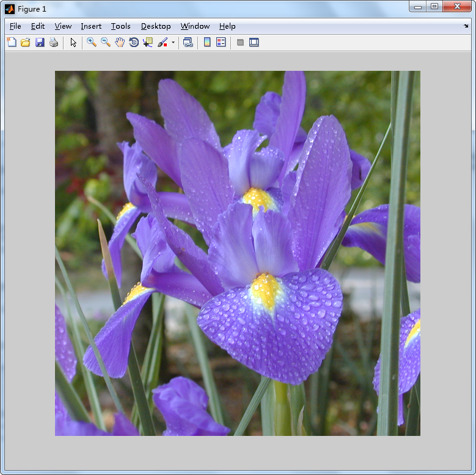
Task: Open the Help menu
Action: click(x=227, y=26)
